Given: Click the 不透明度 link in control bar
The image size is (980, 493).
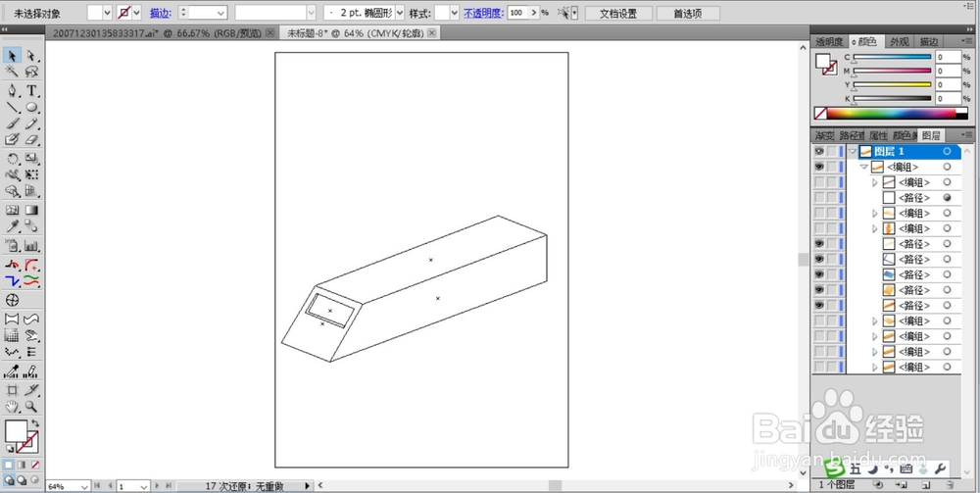Looking at the screenshot, I should tap(484, 13).
